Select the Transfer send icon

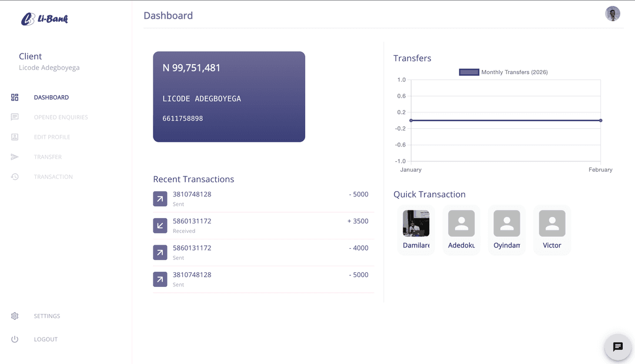pyautogui.click(x=15, y=156)
